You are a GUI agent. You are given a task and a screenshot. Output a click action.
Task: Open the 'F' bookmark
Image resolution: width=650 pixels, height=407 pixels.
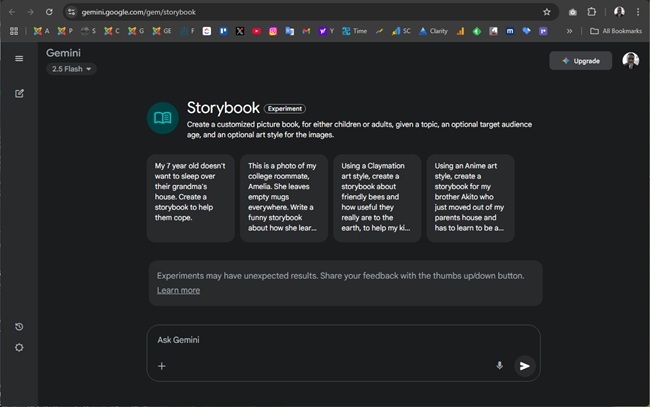(x=187, y=31)
